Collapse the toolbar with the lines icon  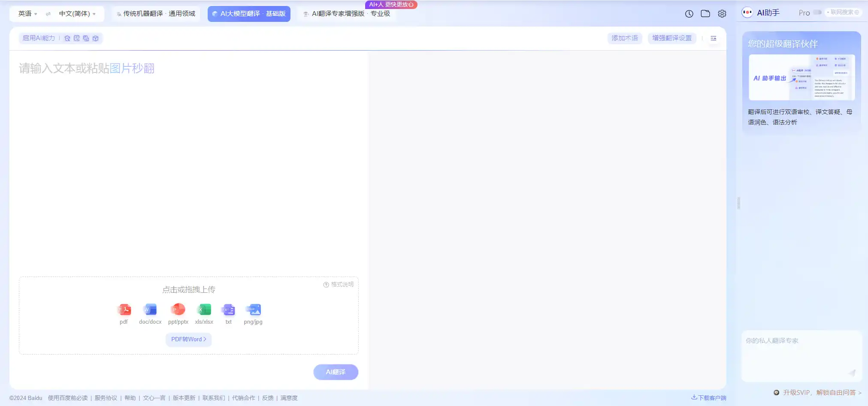click(714, 38)
